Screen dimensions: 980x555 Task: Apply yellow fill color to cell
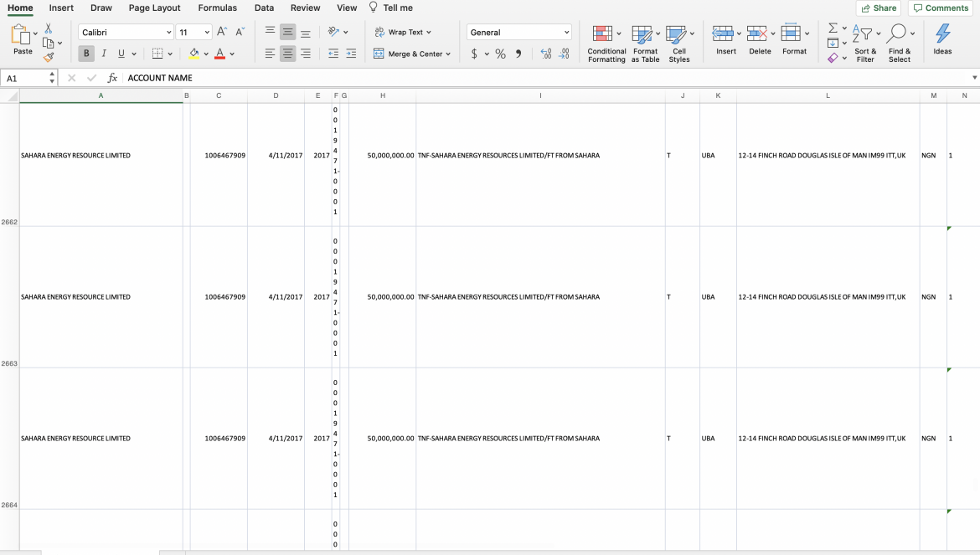[x=193, y=54]
